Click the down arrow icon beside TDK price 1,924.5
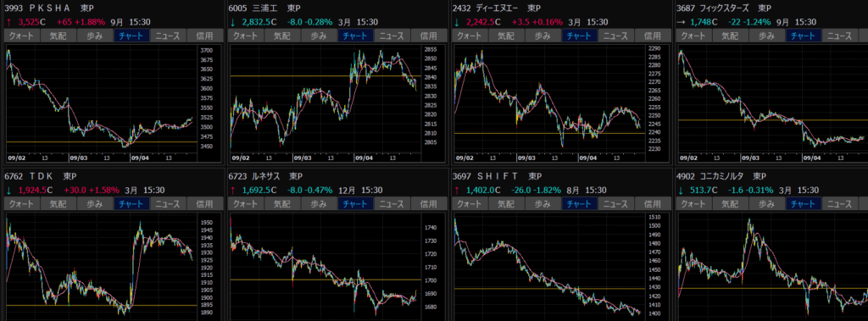868x321 pixels. point(8,190)
